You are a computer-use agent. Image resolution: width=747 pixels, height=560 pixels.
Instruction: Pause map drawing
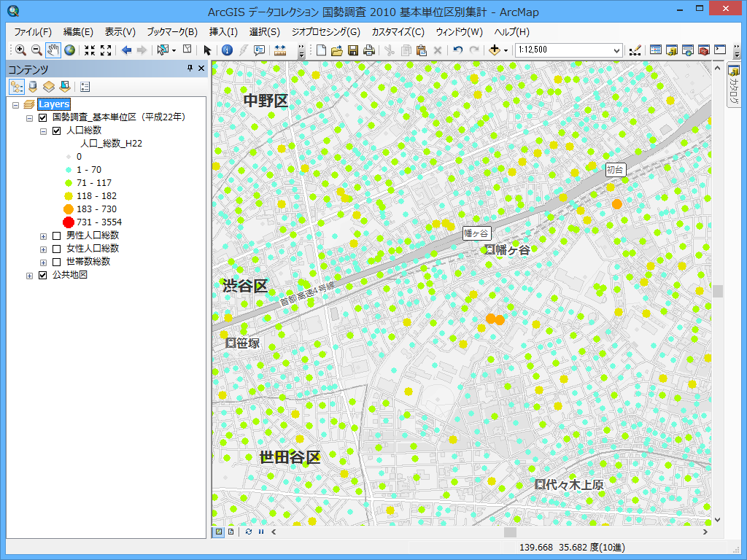(261, 532)
